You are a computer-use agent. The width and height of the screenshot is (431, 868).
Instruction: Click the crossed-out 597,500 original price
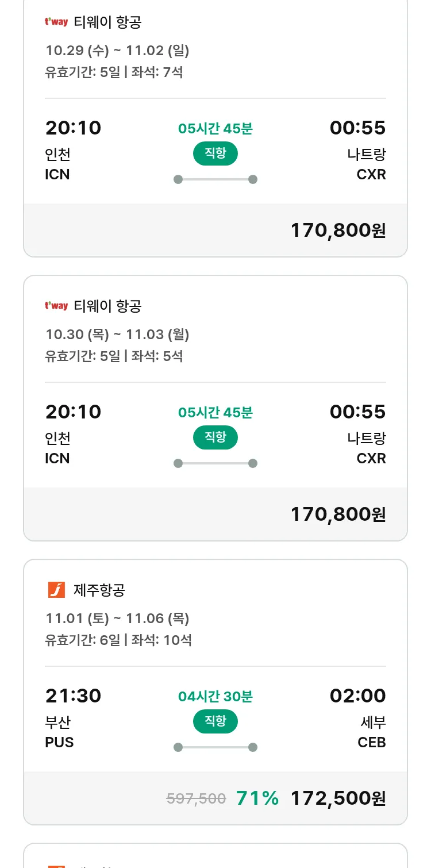point(196,798)
